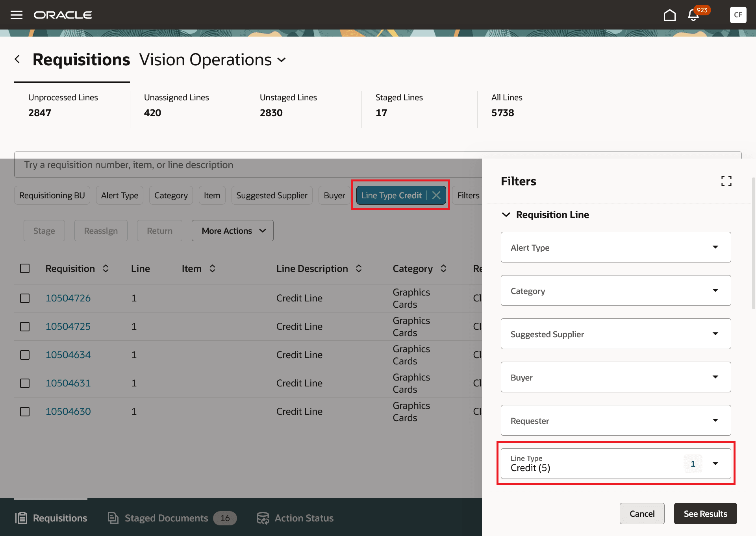Screen dimensions: 756x536
Task: Collapse the Requisition Line section
Action: point(506,215)
